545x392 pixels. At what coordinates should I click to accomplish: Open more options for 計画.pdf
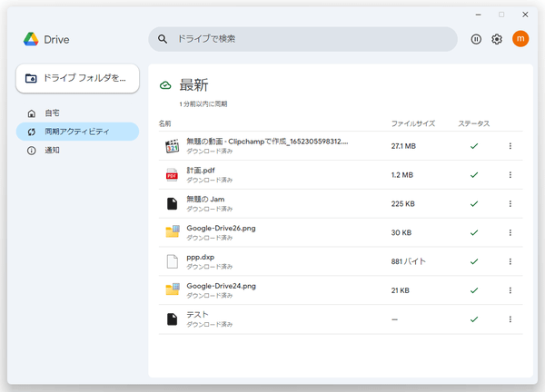[510, 175]
